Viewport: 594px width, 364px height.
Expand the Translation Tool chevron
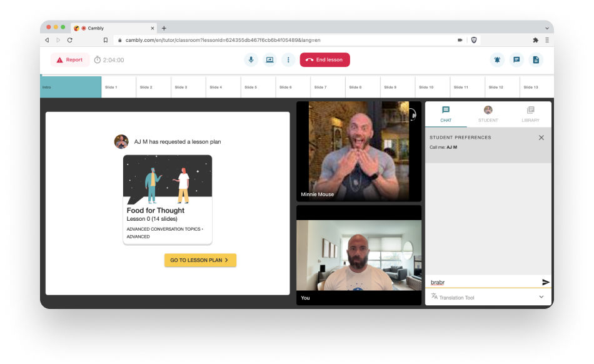click(541, 297)
